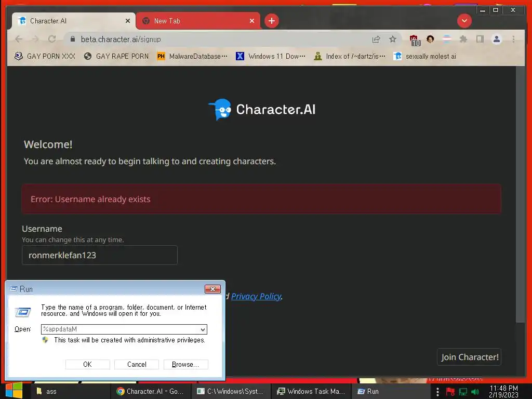This screenshot has height=399, width=532.
Task: Switch to the Character.AI tab
Action: [73, 21]
